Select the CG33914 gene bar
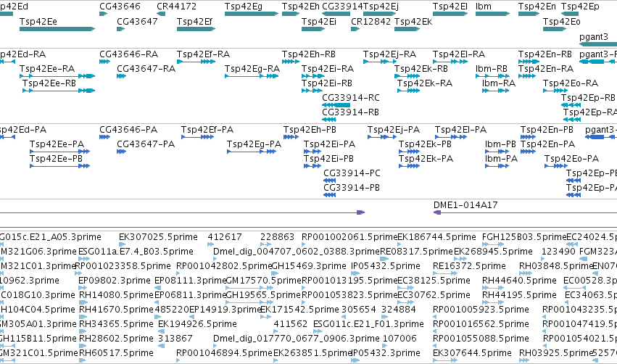617x364 pixels. tap(336, 14)
